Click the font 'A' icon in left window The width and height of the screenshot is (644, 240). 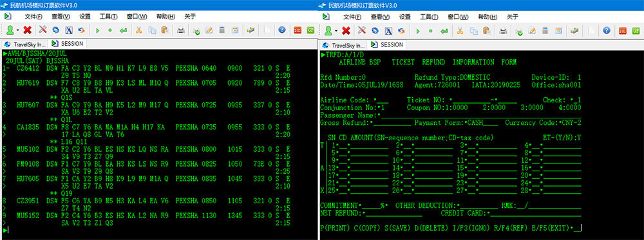pos(69,30)
